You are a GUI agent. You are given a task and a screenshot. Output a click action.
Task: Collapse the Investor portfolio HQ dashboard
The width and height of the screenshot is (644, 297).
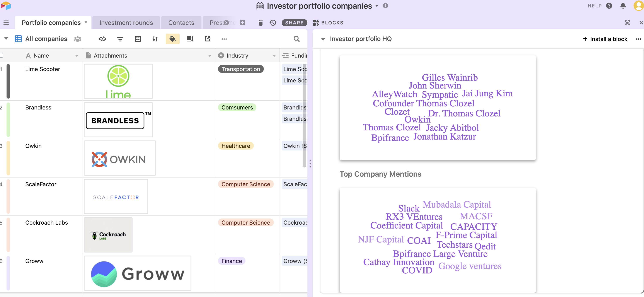(323, 39)
